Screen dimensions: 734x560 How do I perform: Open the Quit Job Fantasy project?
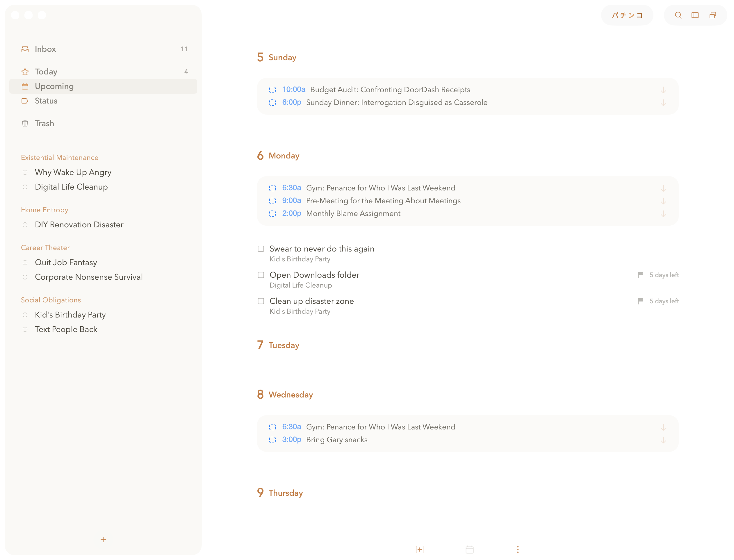tap(66, 262)
